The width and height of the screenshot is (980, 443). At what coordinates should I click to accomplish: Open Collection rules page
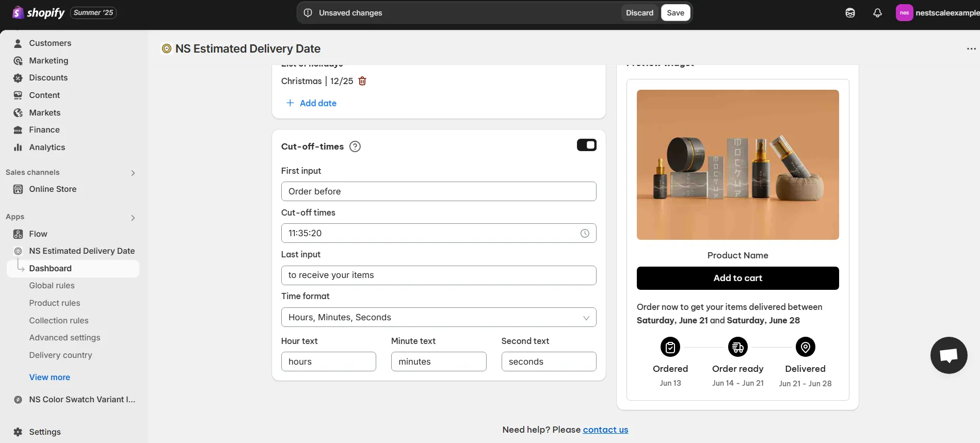point(59,321)
